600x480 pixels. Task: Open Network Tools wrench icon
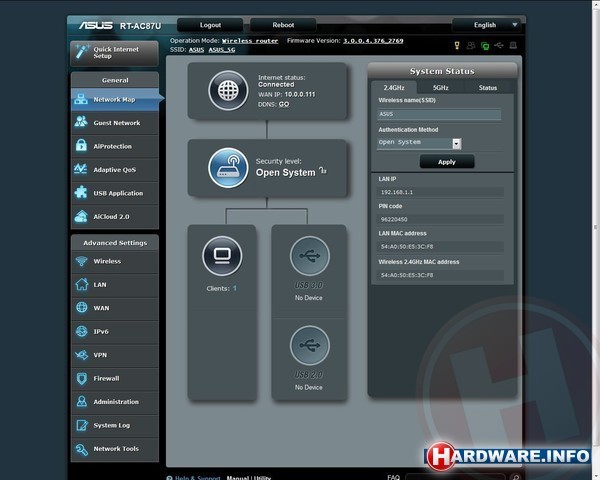tap(82, 449)
